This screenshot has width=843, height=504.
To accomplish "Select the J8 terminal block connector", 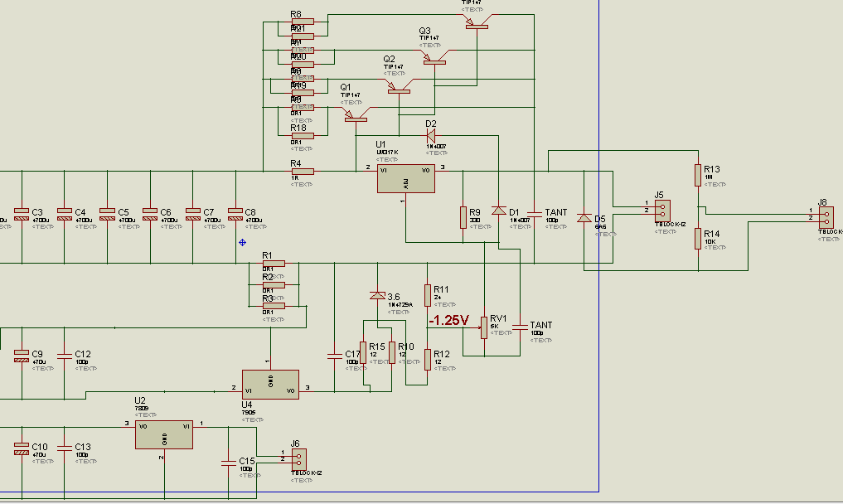I will 826,218.
